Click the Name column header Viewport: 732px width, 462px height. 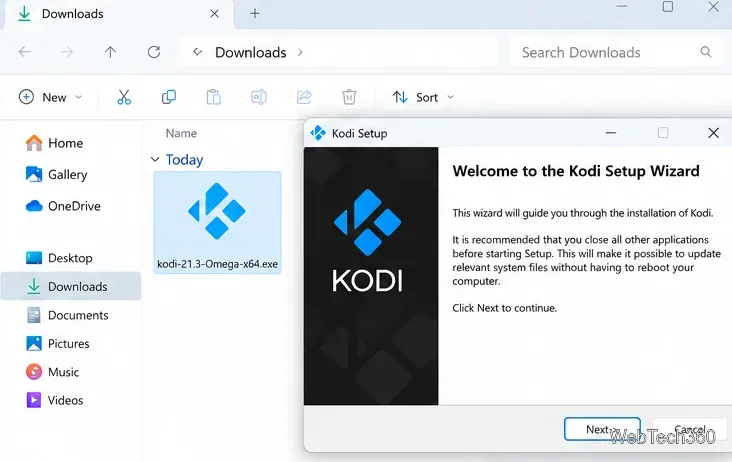click(x=181, y=133)
